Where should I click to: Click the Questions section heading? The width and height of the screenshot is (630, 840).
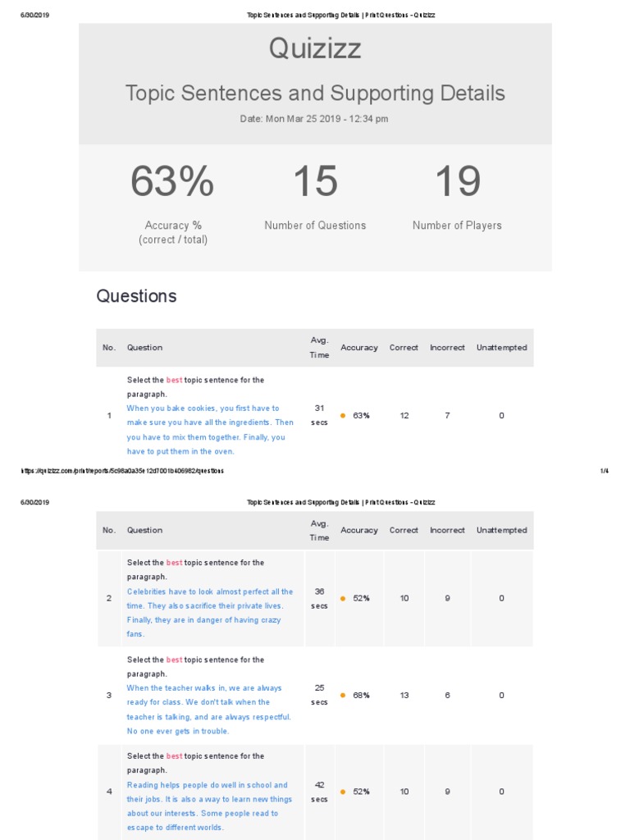click(x=136, y=296)
